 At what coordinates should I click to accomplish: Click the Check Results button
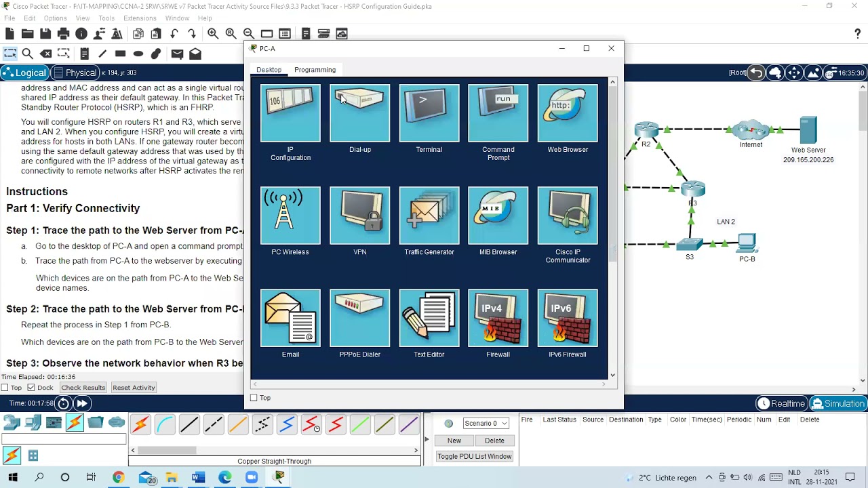(83, 388)
